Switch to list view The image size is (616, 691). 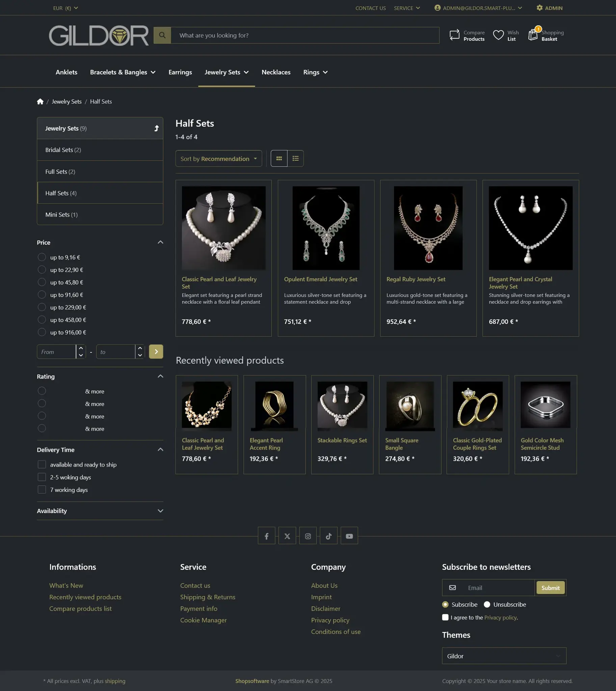click(295, 158)
